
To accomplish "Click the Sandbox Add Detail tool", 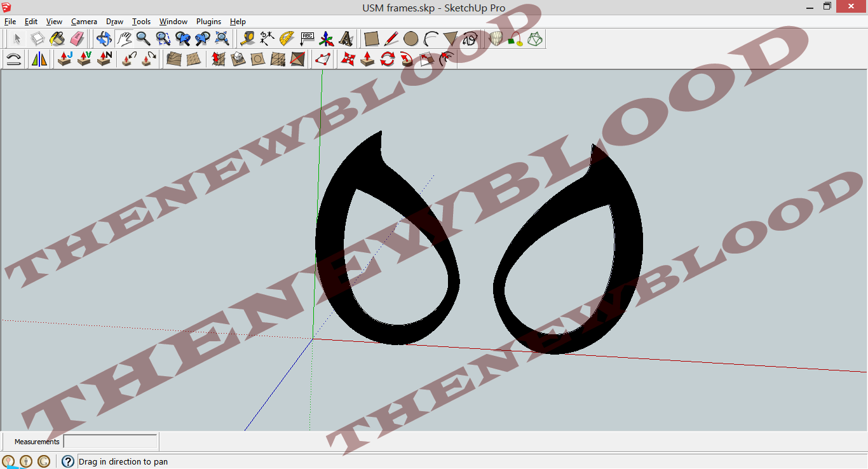I will click(x=278, y=59).
